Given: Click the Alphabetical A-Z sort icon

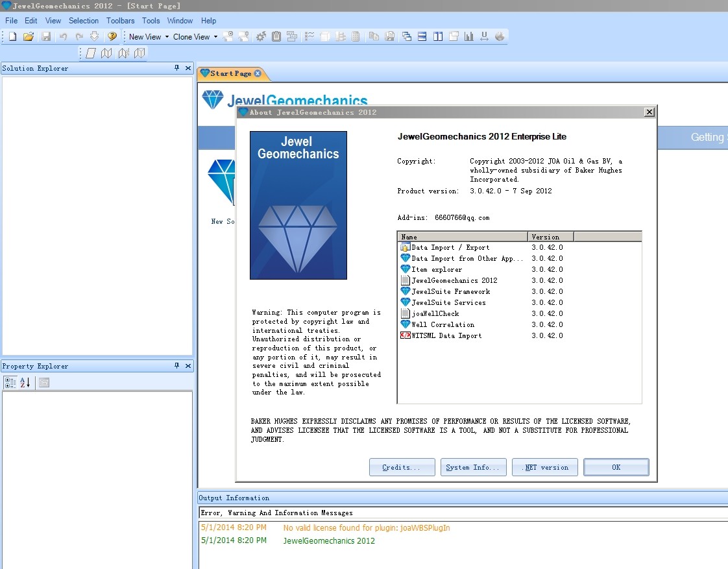Looking at the screenshot, I should coord(25,382).
